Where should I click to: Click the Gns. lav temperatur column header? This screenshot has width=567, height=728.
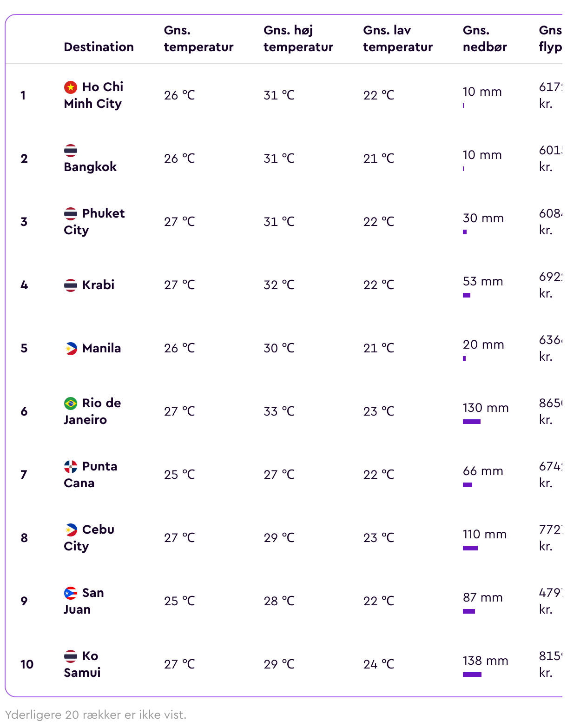(x=397, y=39)
